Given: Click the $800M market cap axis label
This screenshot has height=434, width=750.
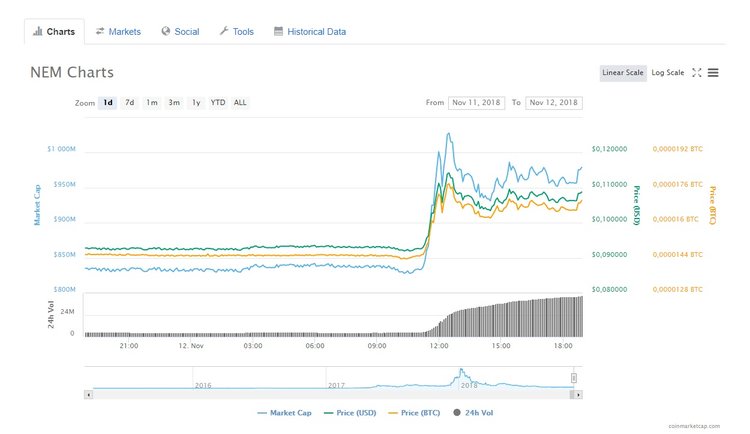Looking at the screenshot, I should 65,289.
